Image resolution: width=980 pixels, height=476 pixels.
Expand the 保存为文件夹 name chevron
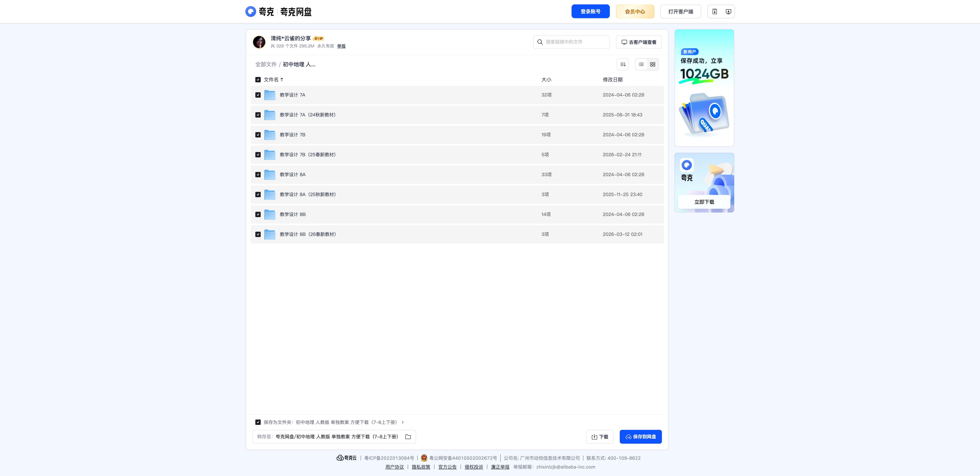tap(403, 422)
